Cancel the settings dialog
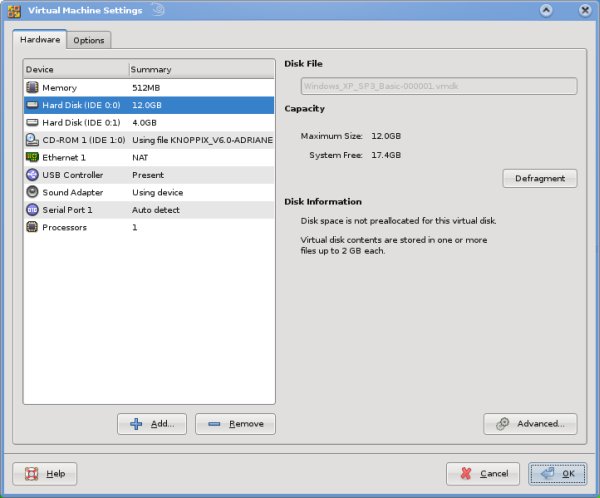Viewport: 600px width, 498px height. click(x=483, y=474)
